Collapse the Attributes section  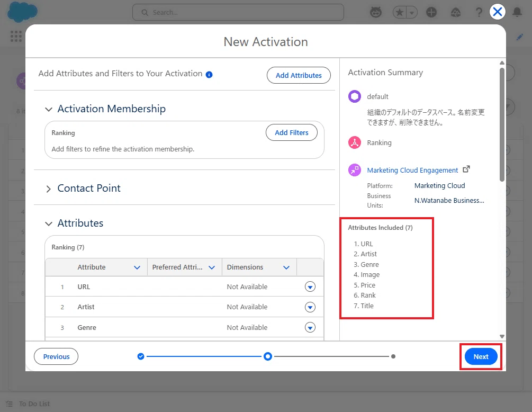tap(49, 223)
